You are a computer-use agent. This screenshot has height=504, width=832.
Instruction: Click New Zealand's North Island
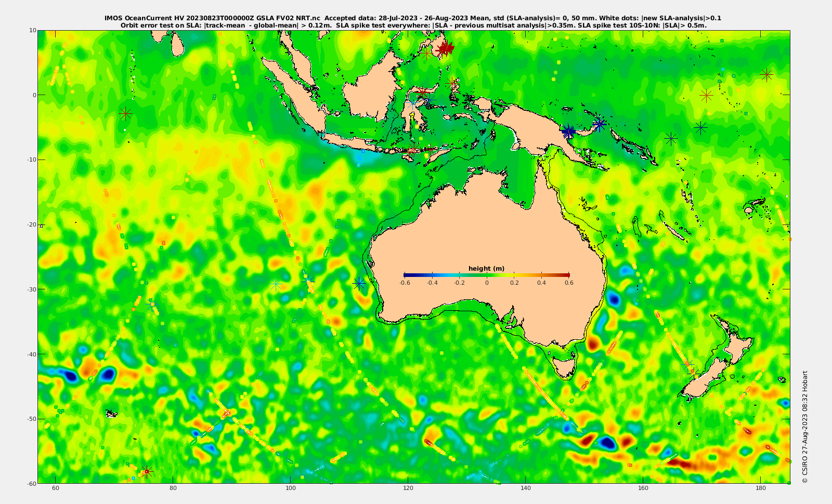click(735, 340)
